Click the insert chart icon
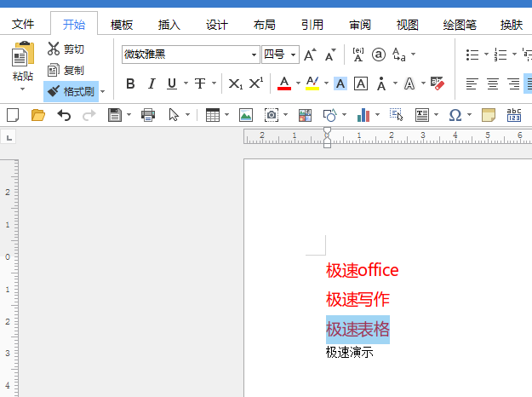This screenshot has height=397, width=532. coord(363,115)
